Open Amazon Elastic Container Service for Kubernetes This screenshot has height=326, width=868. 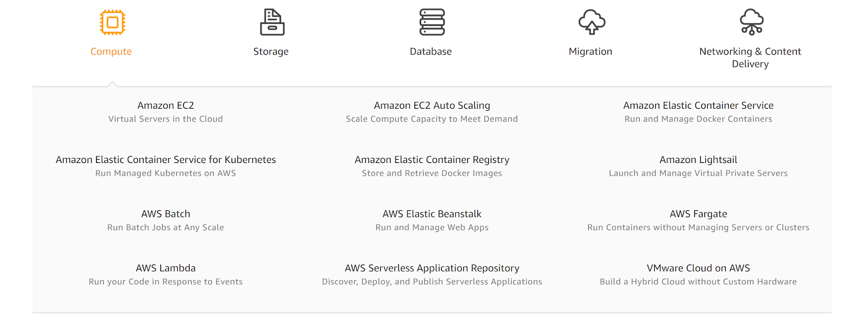point(165,159)
